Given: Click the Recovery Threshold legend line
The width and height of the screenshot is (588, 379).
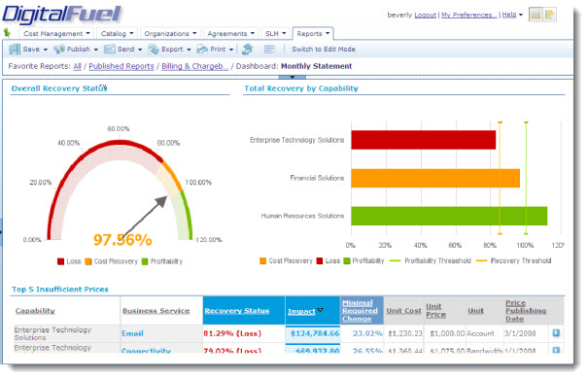Looking at the screenshot, I should click(481, 260).
